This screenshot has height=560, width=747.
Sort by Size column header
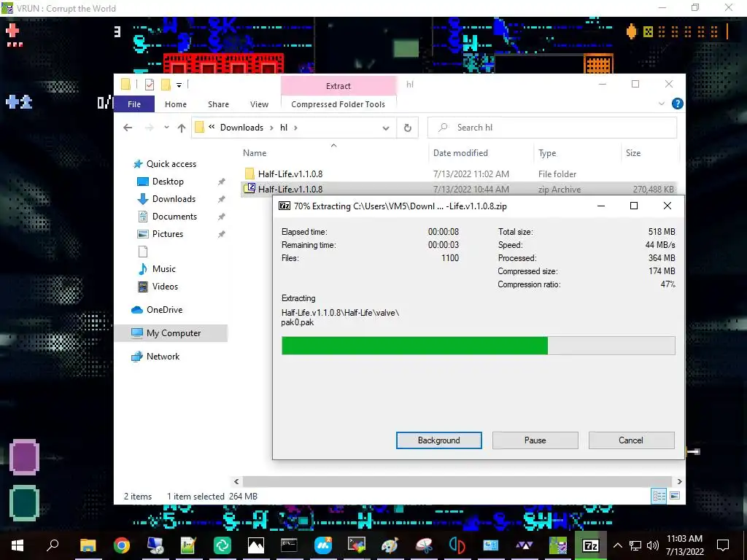[x=633, y=153]
